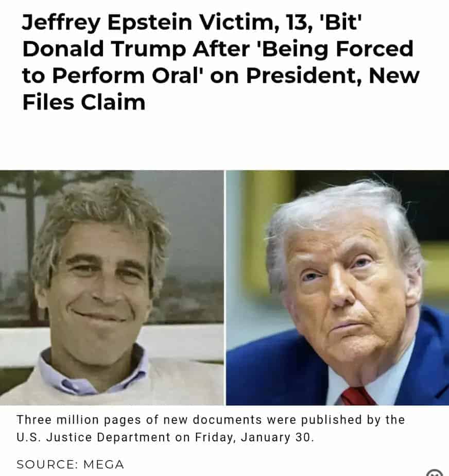Select the word 'President,' in the headline
Image resolution: width=449 pixels, height=476 pixels.
[x=304, y=76]
